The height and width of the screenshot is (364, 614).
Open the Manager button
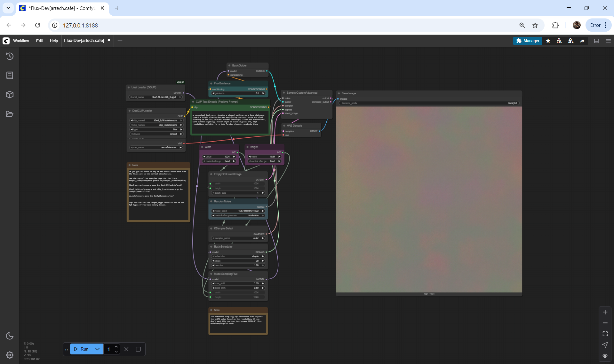click(x=528, y=41)
